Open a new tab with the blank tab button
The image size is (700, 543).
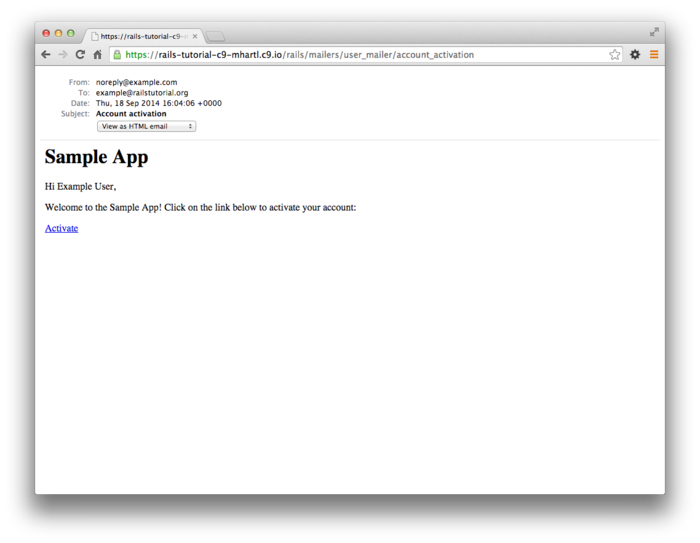coord(216,37)
